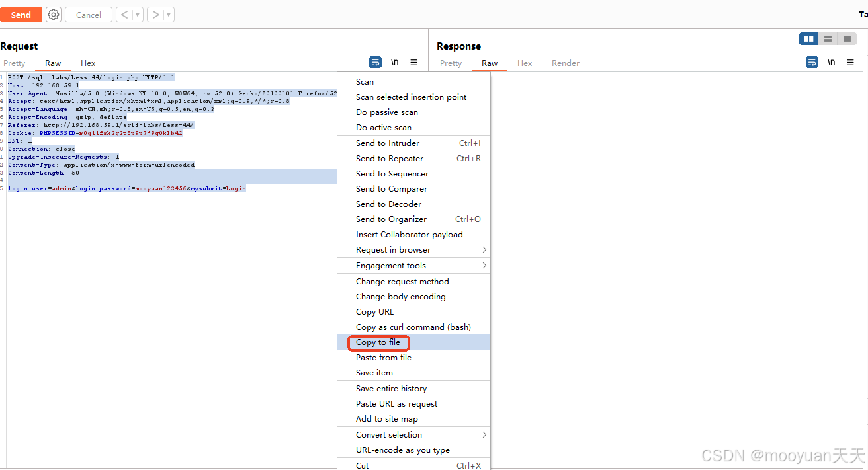Choose Cut from context menu
868x470 pixels.
[413, 465]
